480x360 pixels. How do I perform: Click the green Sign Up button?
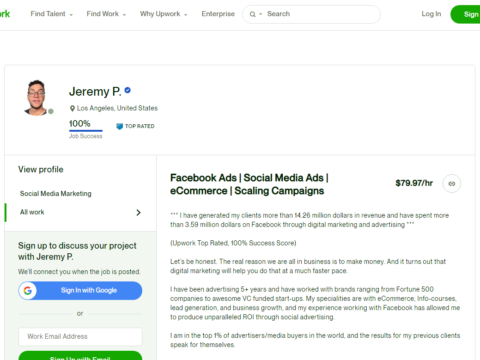(466, 14)
